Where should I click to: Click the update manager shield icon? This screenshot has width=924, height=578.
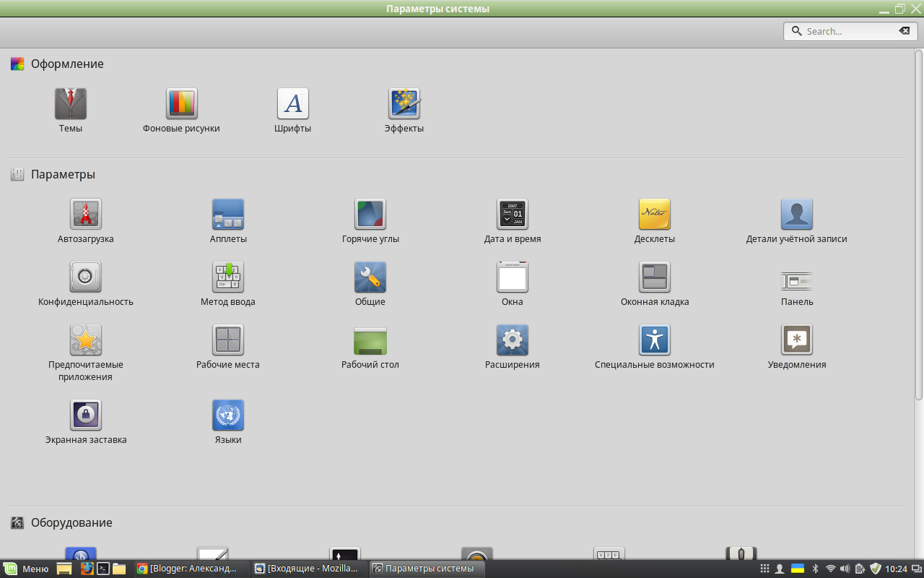pyautogui.click(x=876, y=569)
